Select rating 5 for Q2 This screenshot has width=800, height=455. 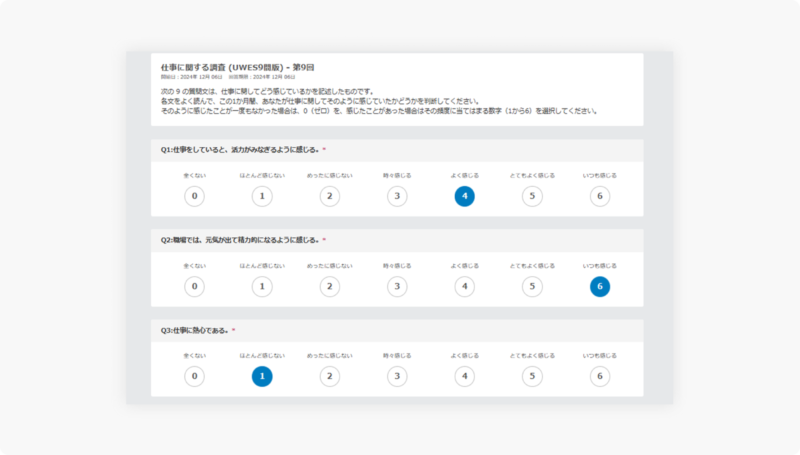point(532,286)
